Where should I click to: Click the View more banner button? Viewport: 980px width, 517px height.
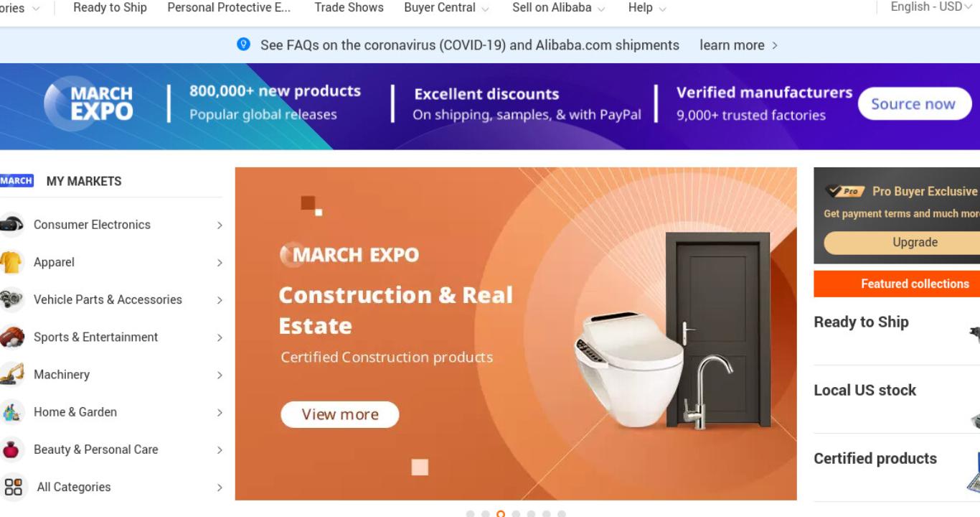click(x=339, y=414)
